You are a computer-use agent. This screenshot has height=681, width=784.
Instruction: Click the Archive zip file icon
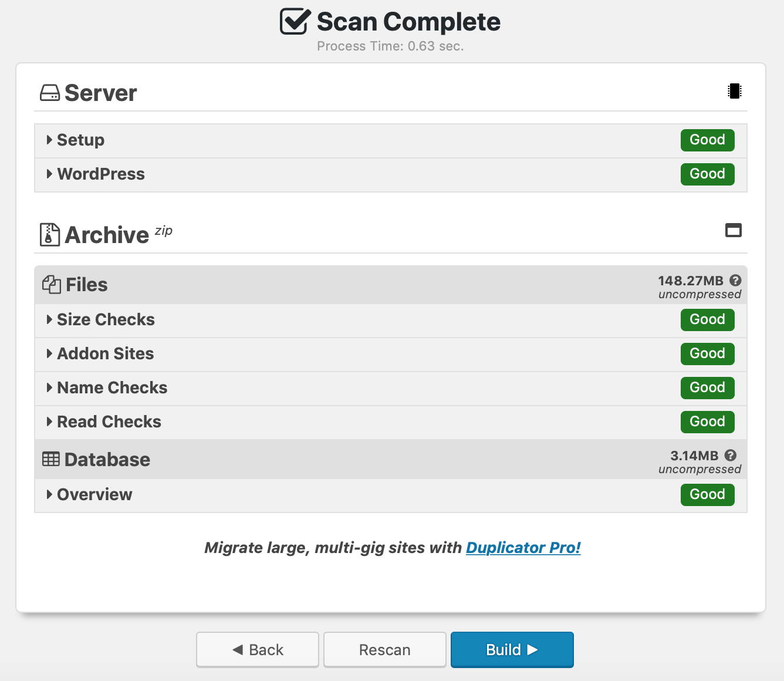(x=50, y=235)
